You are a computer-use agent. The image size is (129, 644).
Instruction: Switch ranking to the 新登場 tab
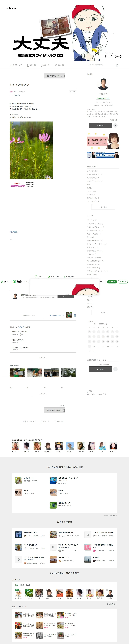[x=22, y=585]
